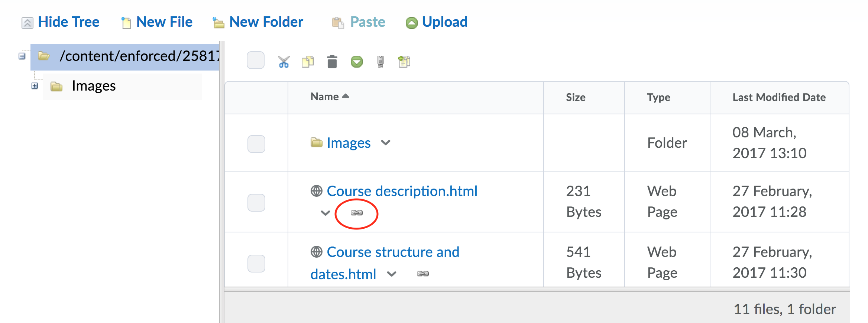Click New Folder in the top menu

point(266,22)
